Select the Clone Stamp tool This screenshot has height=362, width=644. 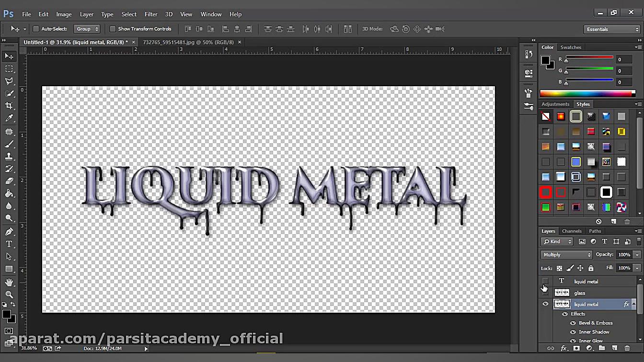(9, 157)
